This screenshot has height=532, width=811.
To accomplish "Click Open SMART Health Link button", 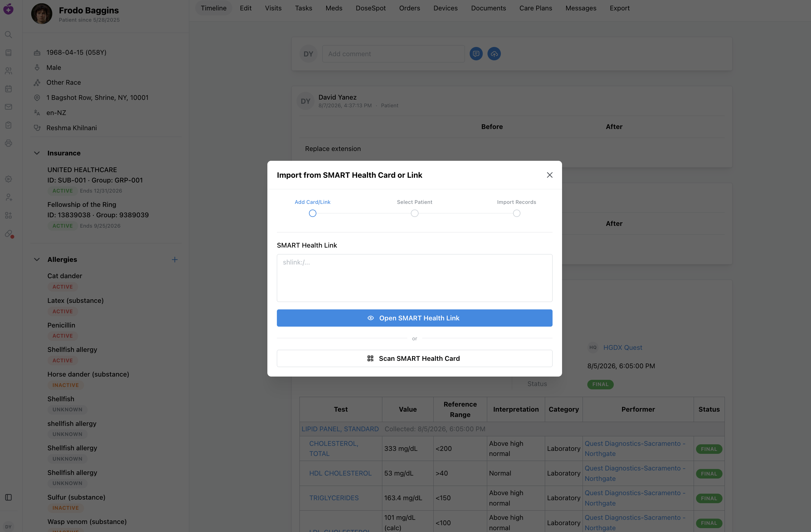I will pyautogui.click(x=414, y=318).
